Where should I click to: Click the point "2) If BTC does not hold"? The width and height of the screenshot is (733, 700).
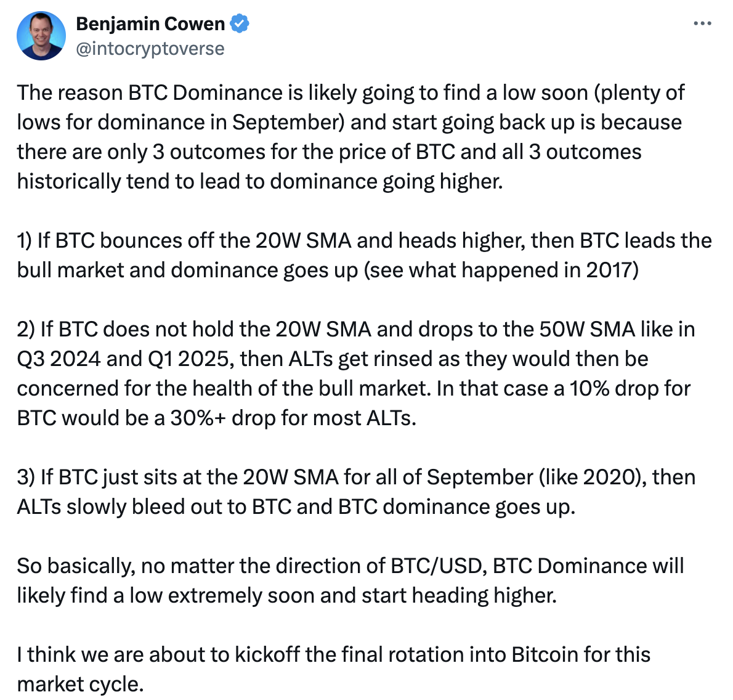tap(356, 373)
